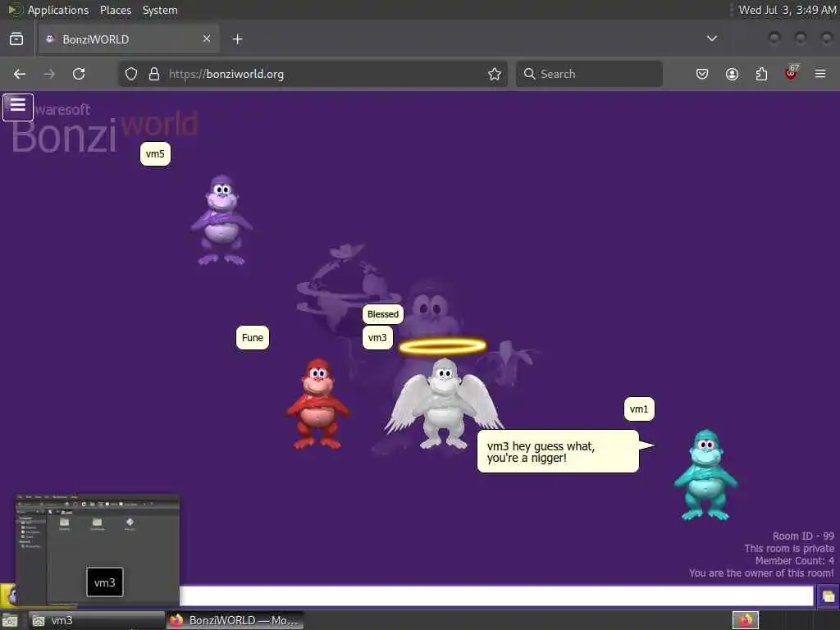Reload the BonziWORLD page
840x630 pixels.
[x=79, y=74]
